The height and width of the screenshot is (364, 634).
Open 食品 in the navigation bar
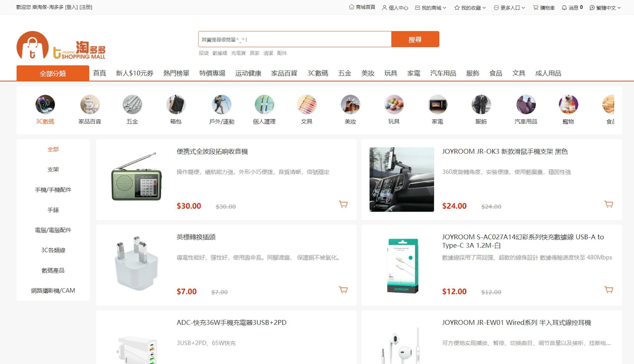(496, 73)
